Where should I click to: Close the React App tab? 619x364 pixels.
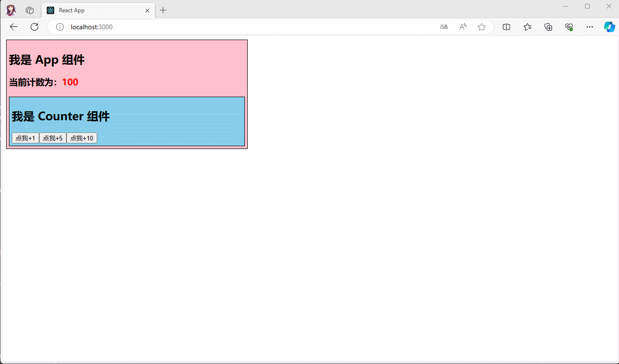point(148,10)
